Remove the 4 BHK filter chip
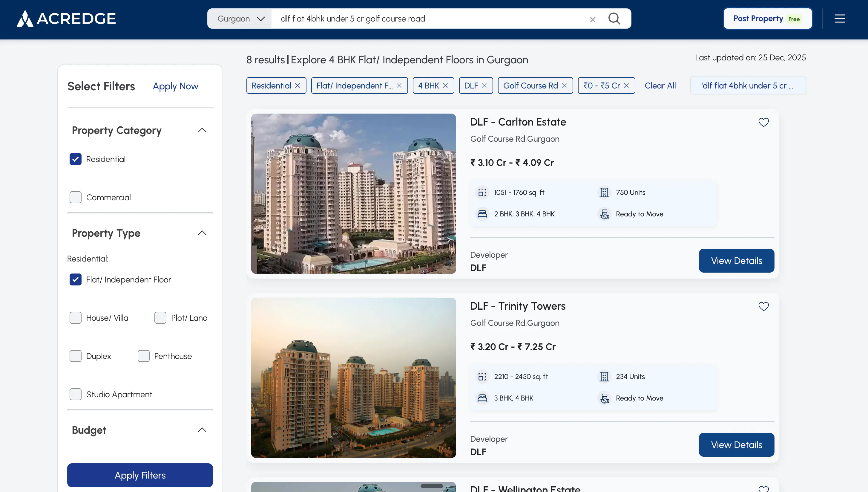The height and width of the screenshot is (492, 868). (x=445, y=85)
